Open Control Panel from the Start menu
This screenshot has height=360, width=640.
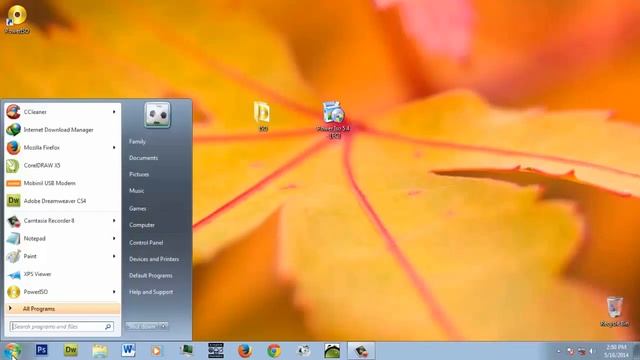pos(146,243)
